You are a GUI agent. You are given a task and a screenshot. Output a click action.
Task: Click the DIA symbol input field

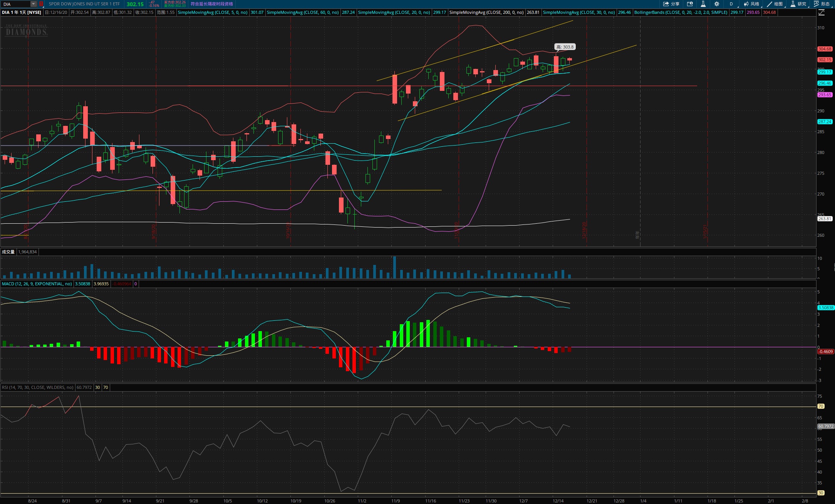click(16, 4)
